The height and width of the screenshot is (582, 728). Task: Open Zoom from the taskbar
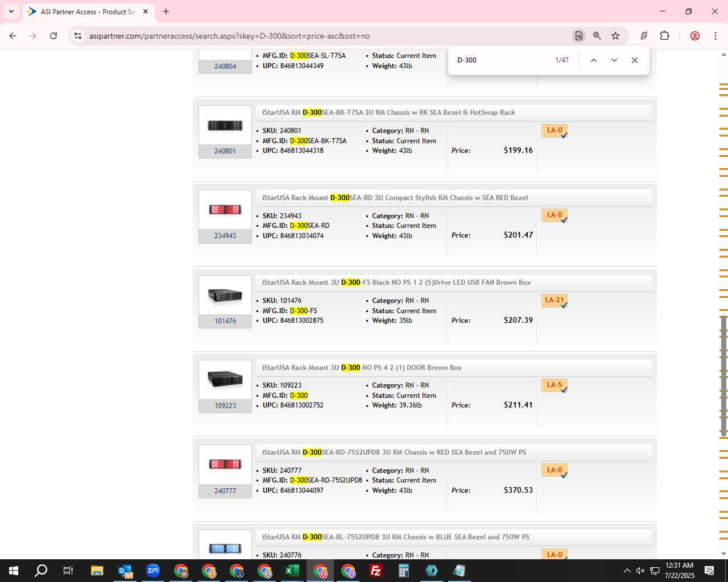[x=152, y=571]
